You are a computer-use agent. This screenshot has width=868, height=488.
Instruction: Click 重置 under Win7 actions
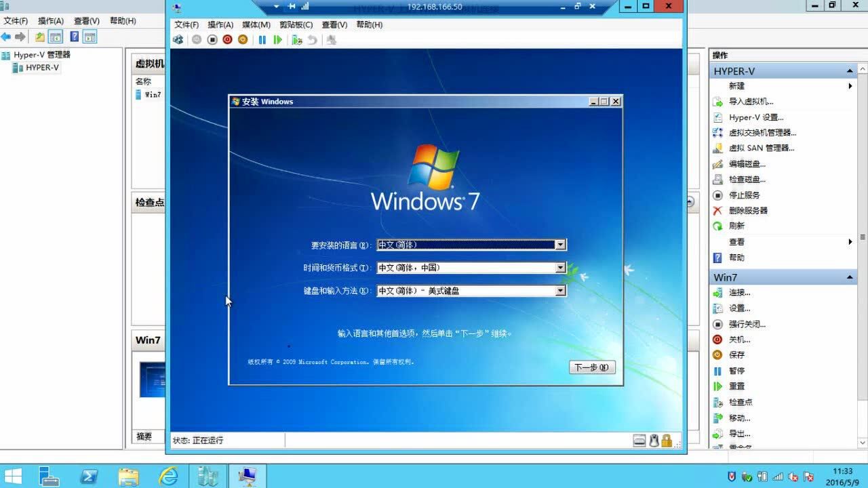pyautogui.click(x=736, y=386)
